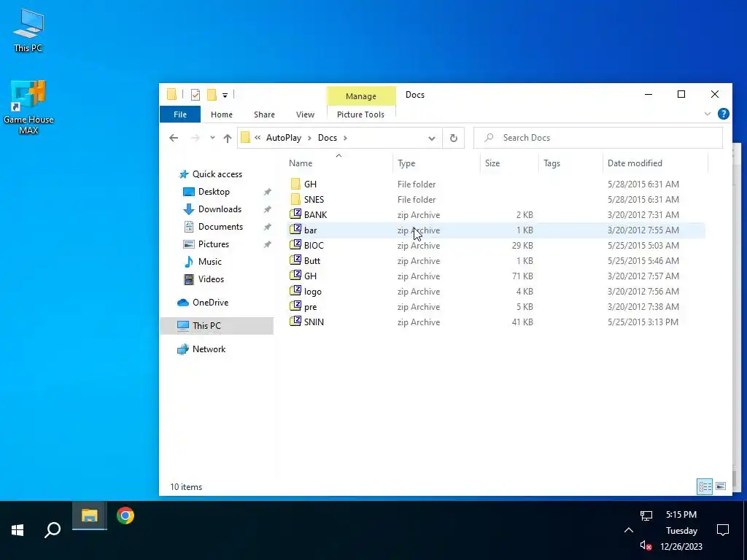Open recent locations dropdown arrow
Image resolution: width=747 pixels, height=560 pixels.
tap(212, 138)
